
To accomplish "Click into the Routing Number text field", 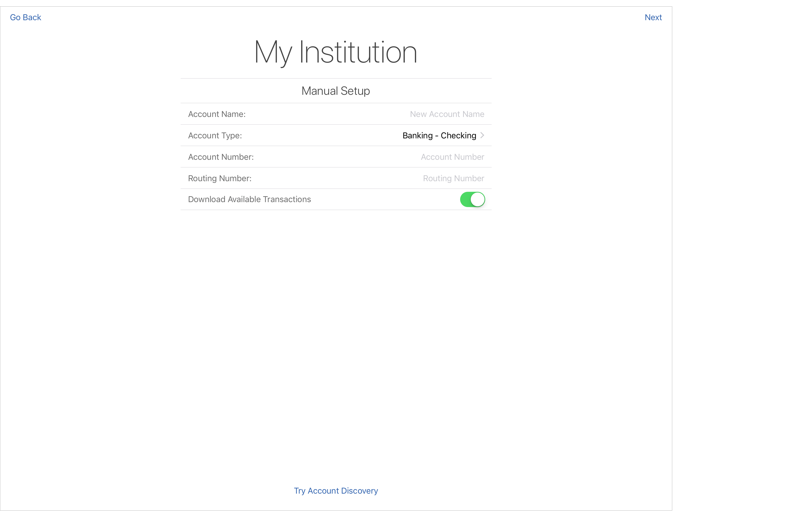I will click(x=453, y=178).
